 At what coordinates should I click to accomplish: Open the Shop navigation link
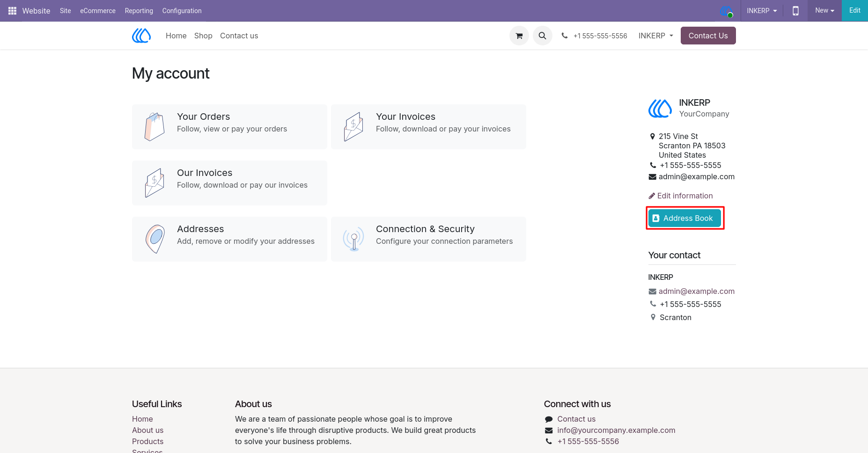[x=203, y=36]
